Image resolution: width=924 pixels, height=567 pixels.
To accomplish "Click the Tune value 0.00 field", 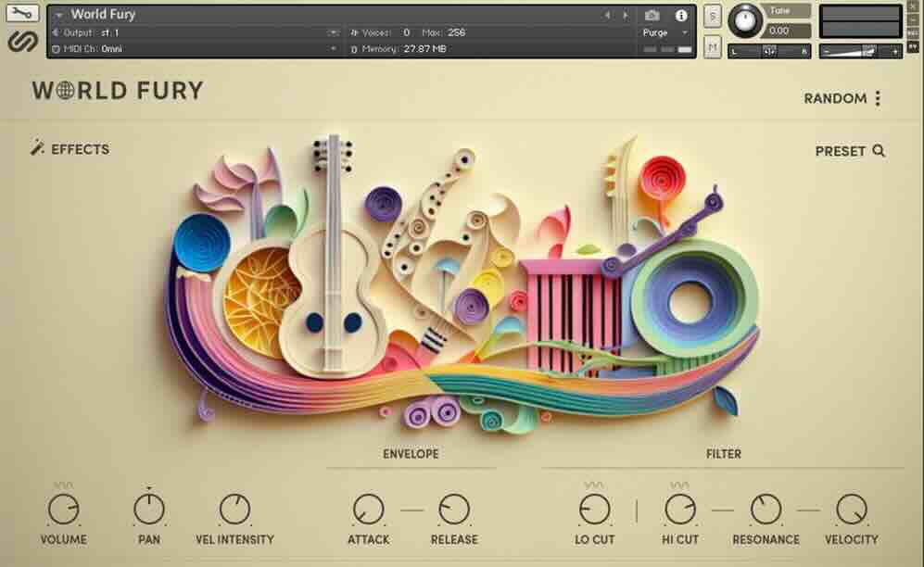I will click(787, 31).
